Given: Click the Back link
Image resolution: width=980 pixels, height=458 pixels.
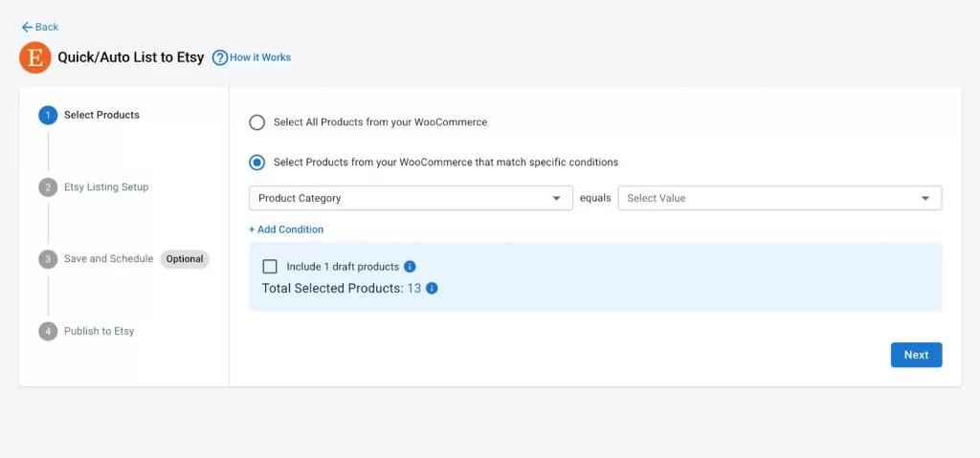Looking at the screenshot, I should tap(40, 27).
